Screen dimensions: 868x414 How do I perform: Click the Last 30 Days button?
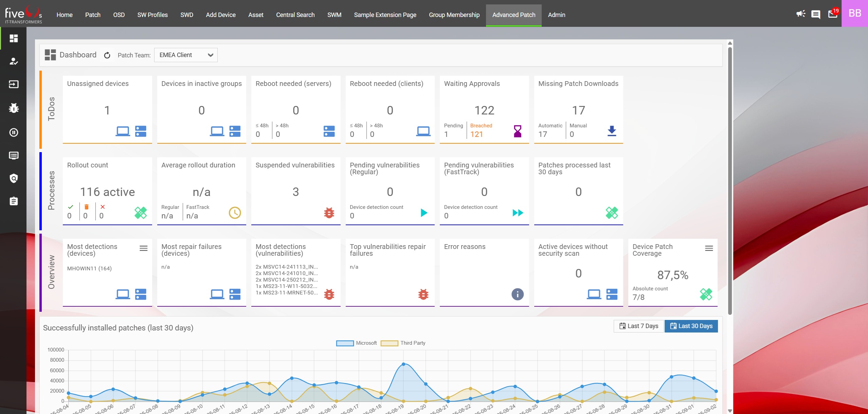(x=691, y=326)
